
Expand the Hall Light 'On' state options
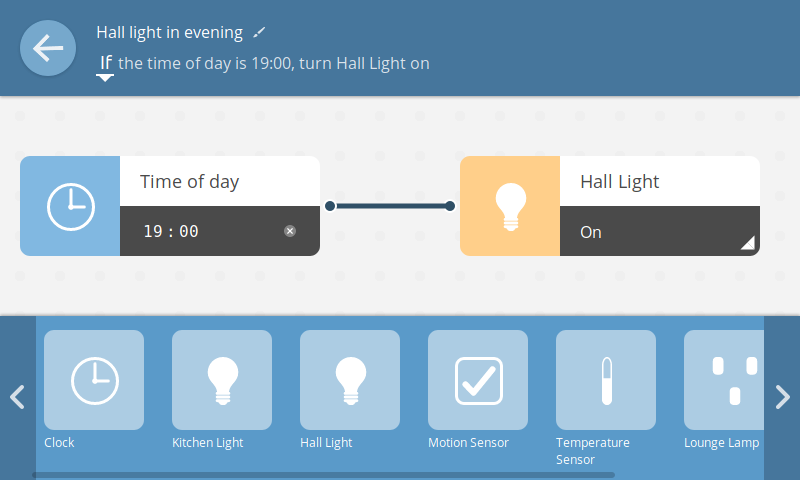click(x=747, y=242)
